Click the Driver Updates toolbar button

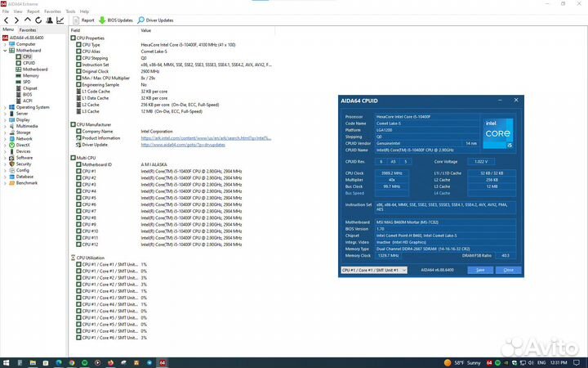pos(156,20)
